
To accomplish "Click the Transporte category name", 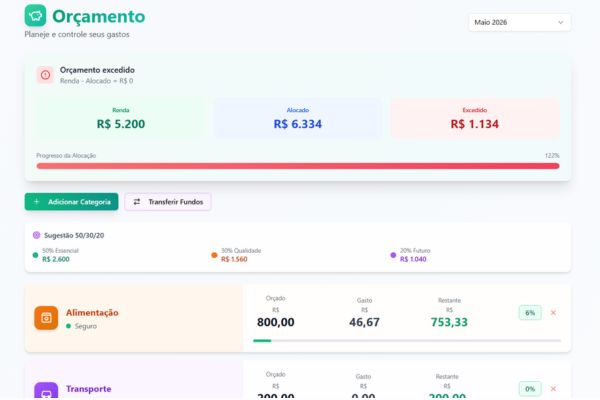I will coord(88,389).
